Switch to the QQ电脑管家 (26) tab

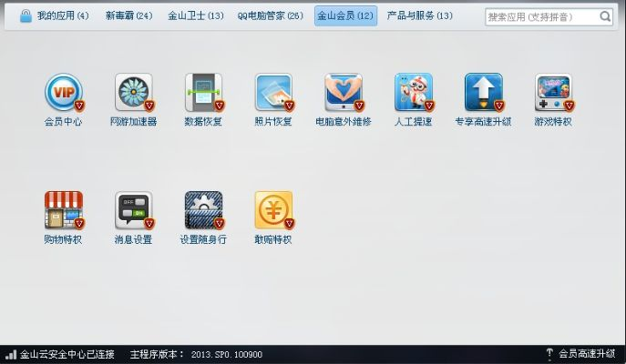point(271,16)
